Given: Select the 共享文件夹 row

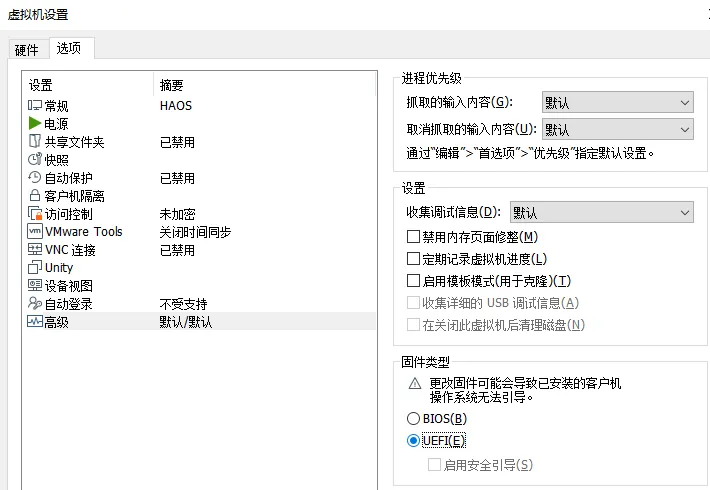Looking at the screenshot, I should point(199,142).
